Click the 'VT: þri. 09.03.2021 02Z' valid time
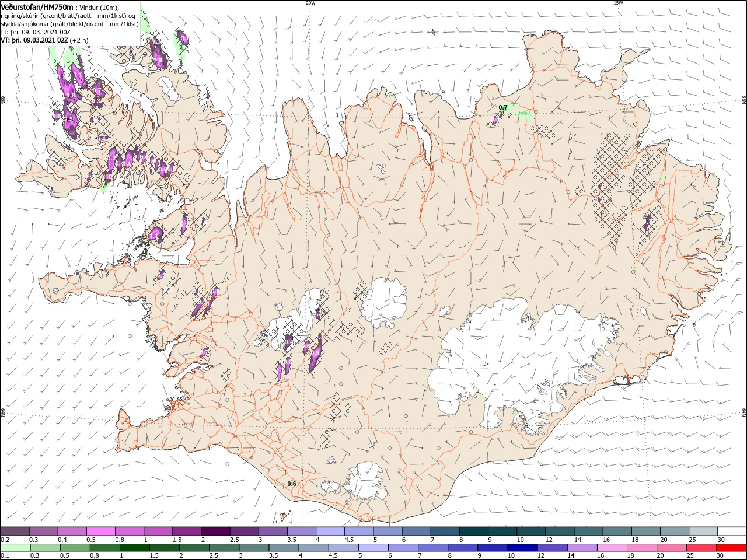This screenshot has width=747, height=560. [x=35, y=40]
